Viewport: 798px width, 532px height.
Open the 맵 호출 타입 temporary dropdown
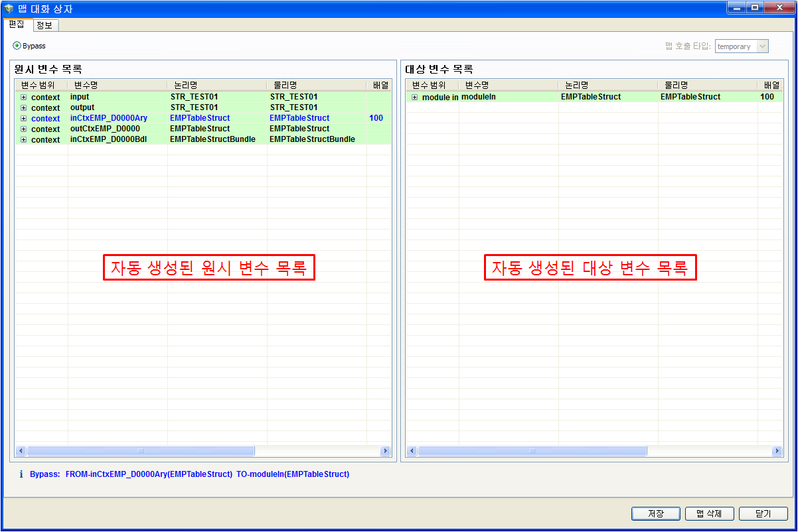pos(761,46)
